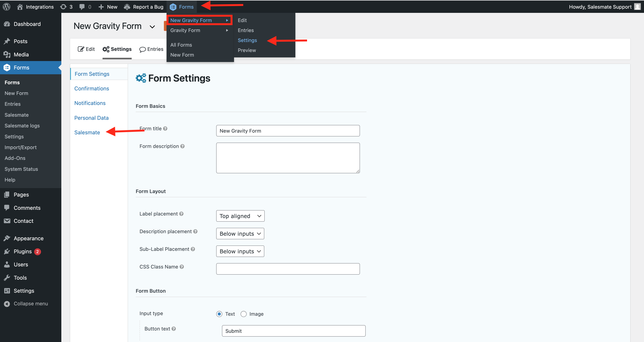Click the Collapse menu arrow icon
The width and height of the screenshot is (644, 342).
[7, 304]
